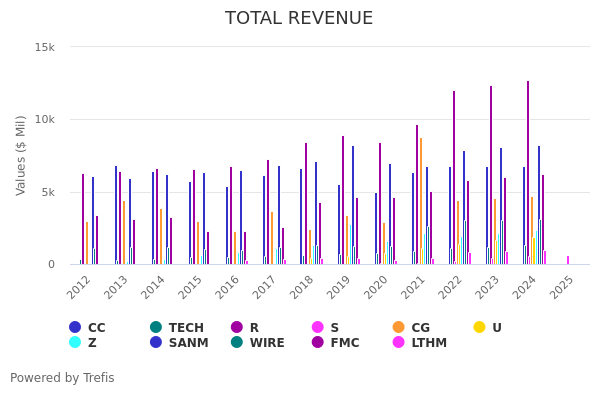Click the magenta S legend dot

pyautogui.click(x=318, y=327)
